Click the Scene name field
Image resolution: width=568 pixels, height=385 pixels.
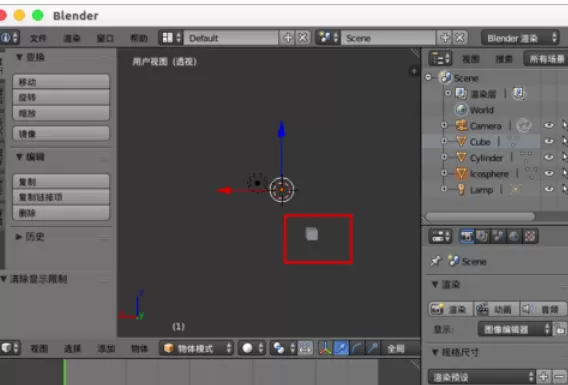(x=388, y=38)
